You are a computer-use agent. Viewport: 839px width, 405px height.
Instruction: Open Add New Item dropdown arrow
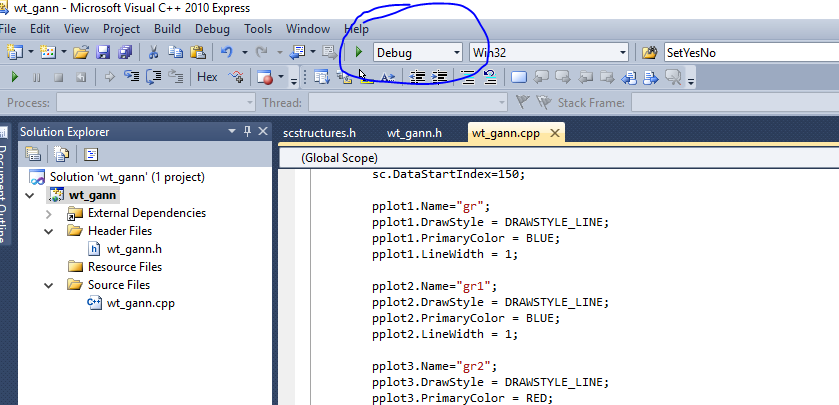tap(64, 52)
